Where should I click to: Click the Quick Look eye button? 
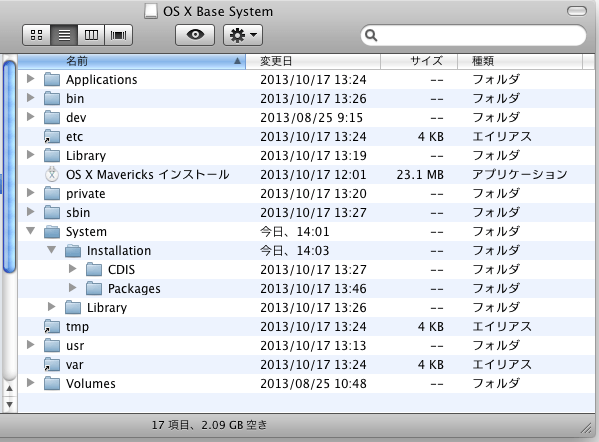(195, 35)
